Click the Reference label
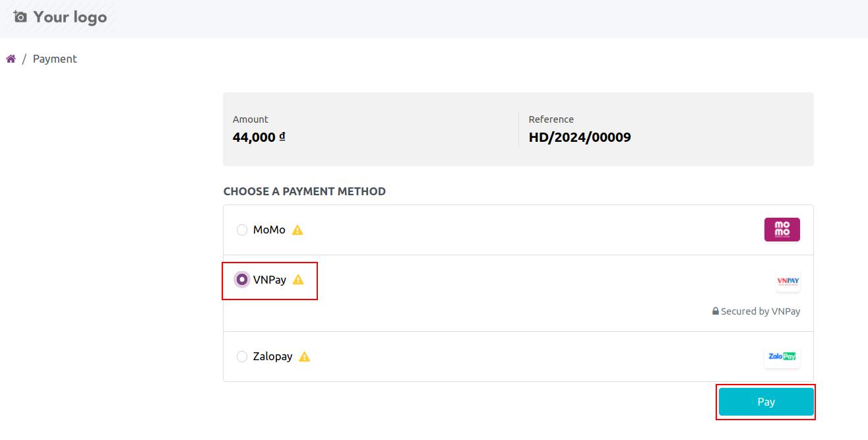The image size is (868, 440). (551, 119)
